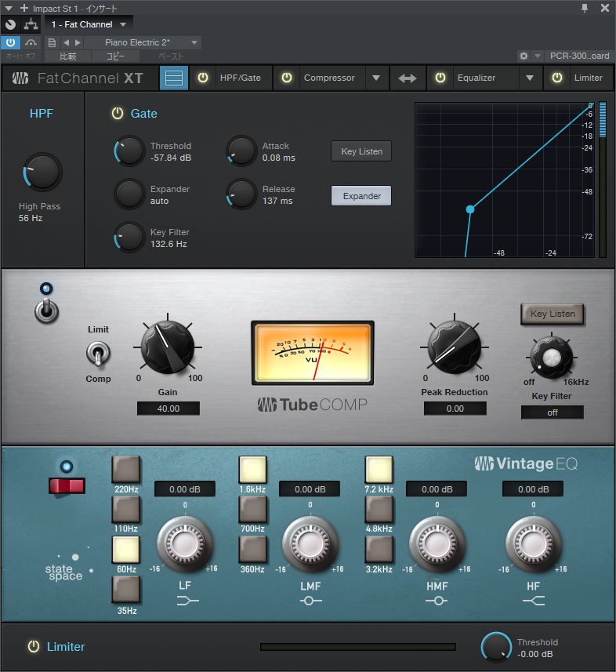Click the Gate Key Listen button
This screenshot has height=672, width=616.
click(361, 151)
